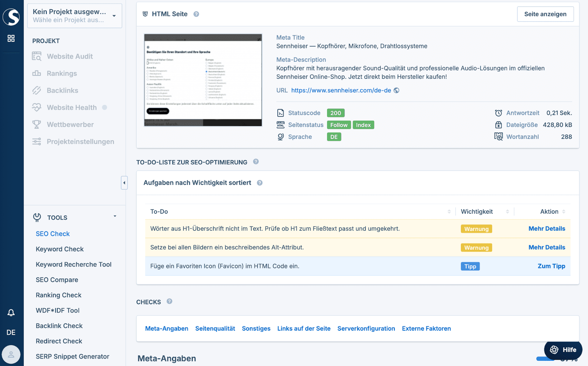Click the Sennheiser page preview thumbnail
This screenshot has height=366, width=588.
tap(203, 80)
